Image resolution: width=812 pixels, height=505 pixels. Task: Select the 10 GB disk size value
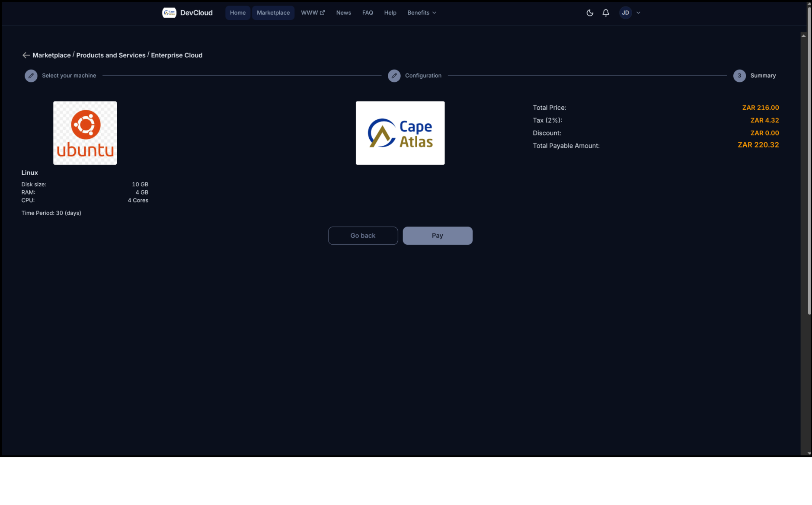pyautogui.click(x=140, y=184)
